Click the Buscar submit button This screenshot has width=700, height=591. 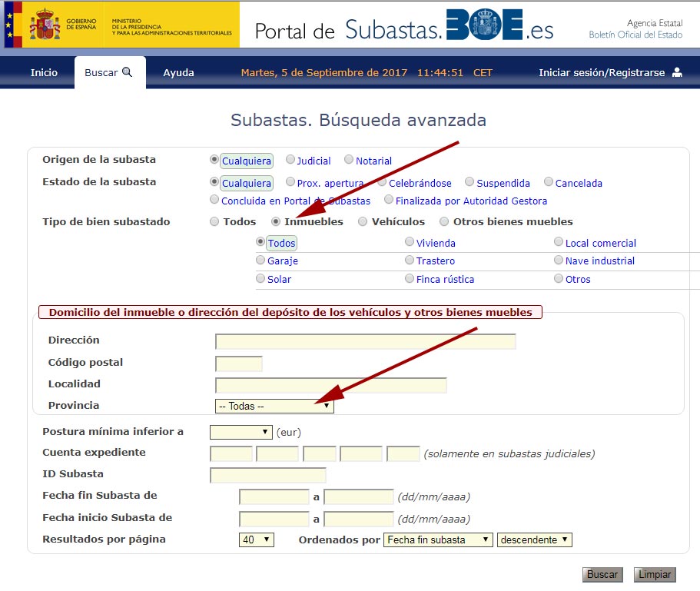coord(602,575)
